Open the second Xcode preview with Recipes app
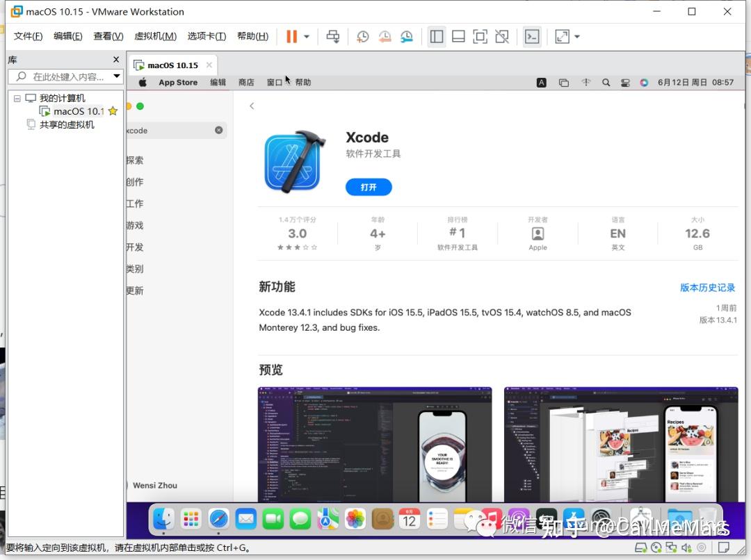This screenshot has width=751, height=560. click(x=621, y=444)
